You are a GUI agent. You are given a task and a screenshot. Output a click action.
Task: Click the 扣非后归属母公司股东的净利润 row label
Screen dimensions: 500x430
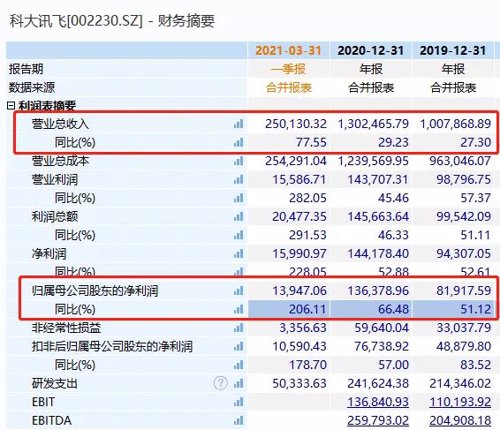[112, 347]
